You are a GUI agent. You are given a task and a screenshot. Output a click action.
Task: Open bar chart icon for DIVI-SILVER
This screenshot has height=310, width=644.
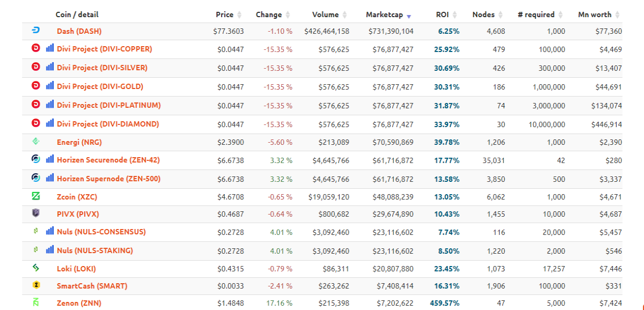point(50,67)
